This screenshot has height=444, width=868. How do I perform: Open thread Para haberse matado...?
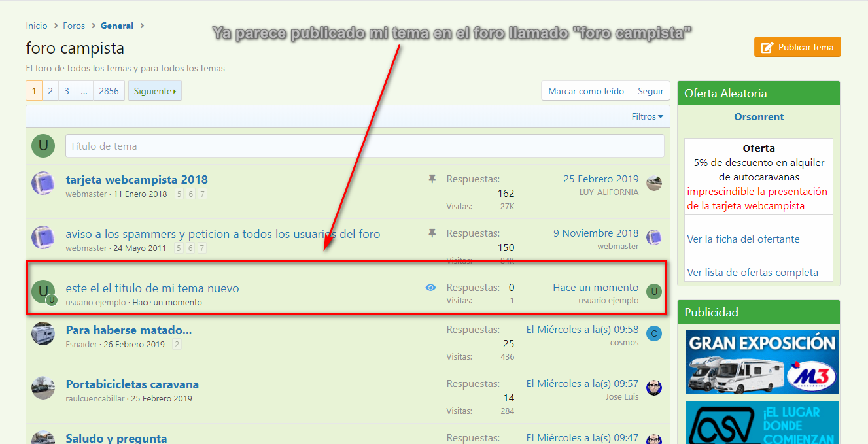129,330
